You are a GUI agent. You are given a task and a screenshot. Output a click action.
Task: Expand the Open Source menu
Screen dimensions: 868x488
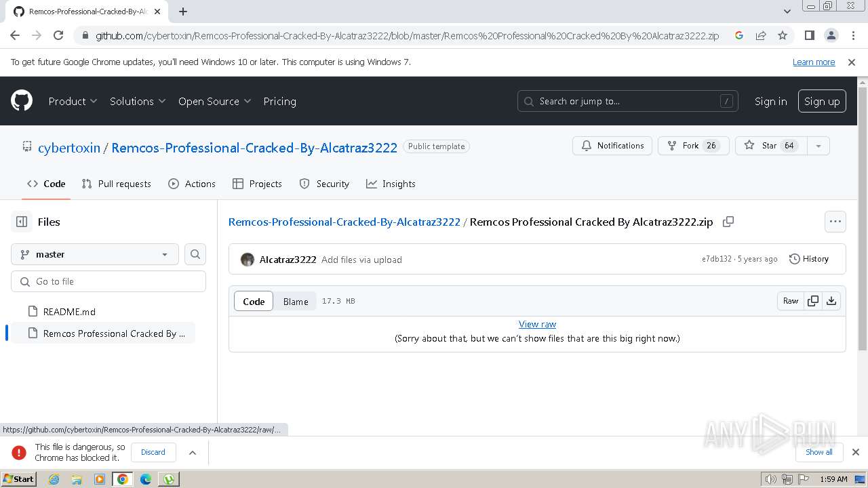pos(215,101)
